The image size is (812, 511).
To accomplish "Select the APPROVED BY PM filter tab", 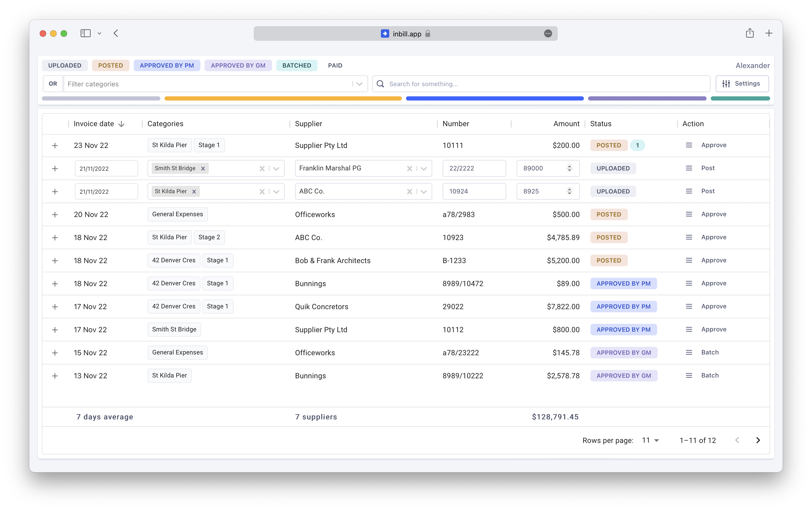I will click(167, 65).
